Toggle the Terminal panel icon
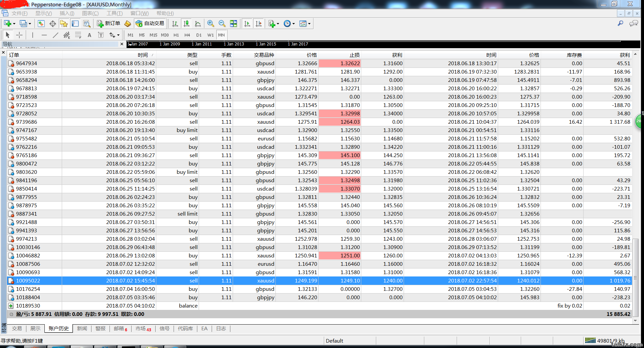 [75, 23]
